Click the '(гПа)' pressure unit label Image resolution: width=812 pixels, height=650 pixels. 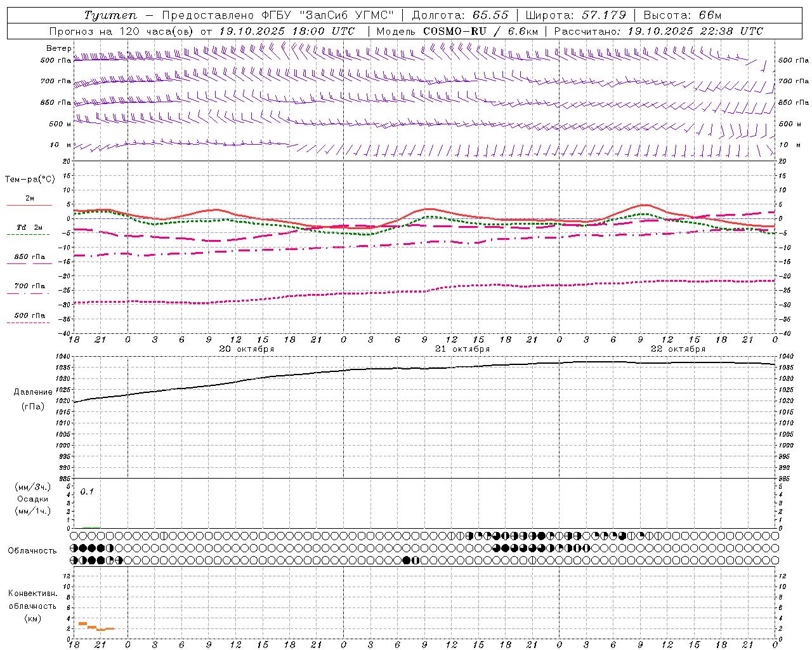(x=33, y=407)
